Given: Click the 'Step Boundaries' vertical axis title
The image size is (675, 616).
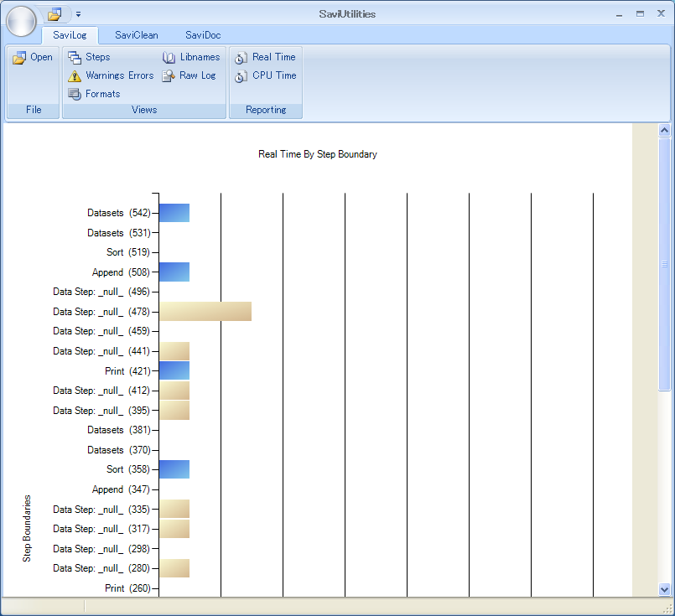Looking at the screenshot, I should pos(27,528).
